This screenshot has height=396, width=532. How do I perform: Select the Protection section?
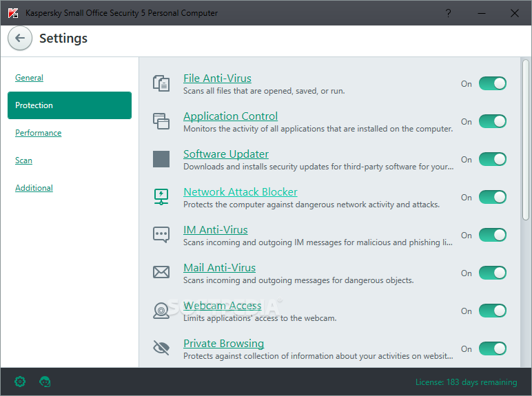[70, 105]
